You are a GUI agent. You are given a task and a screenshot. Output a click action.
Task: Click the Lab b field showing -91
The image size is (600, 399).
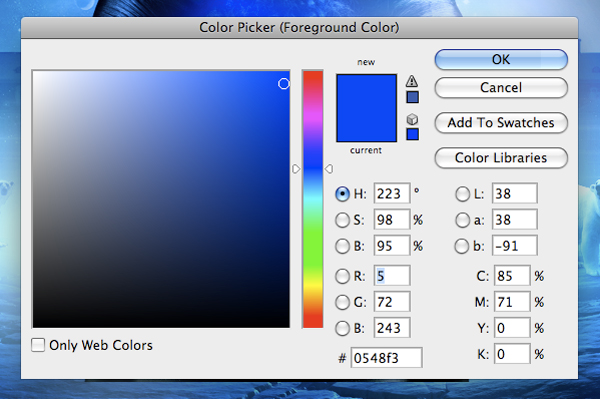click(515, 246)
